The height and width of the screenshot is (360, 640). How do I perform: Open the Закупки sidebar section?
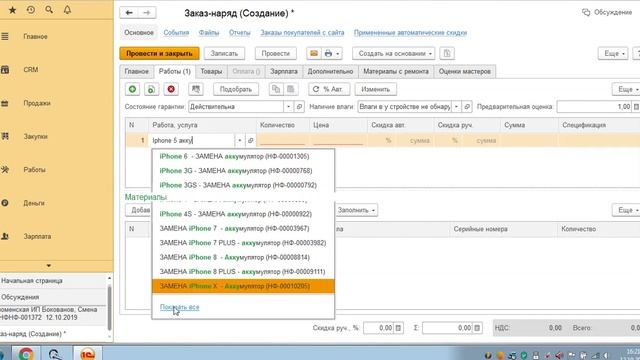point(36,136)
